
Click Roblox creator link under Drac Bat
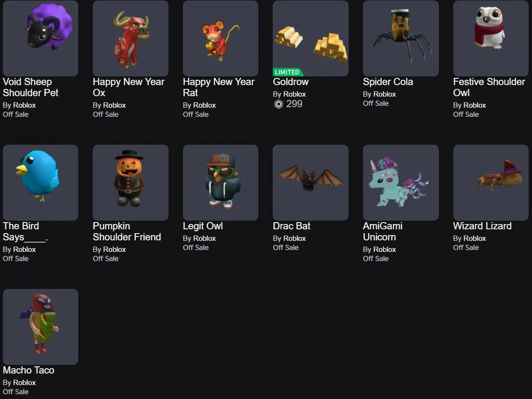[x=294, y=238]
